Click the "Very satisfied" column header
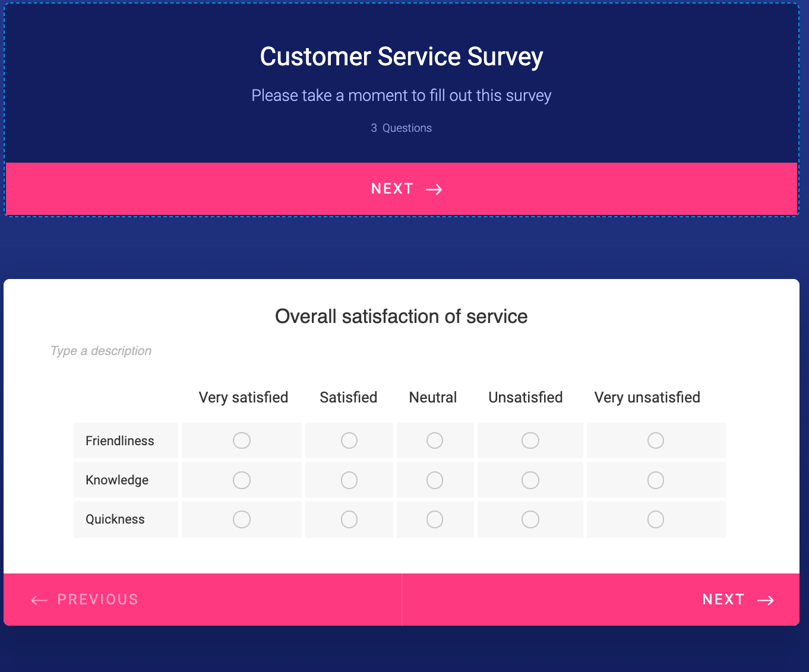809x672 pixels. pyautogui.click(x=244, y=397)
